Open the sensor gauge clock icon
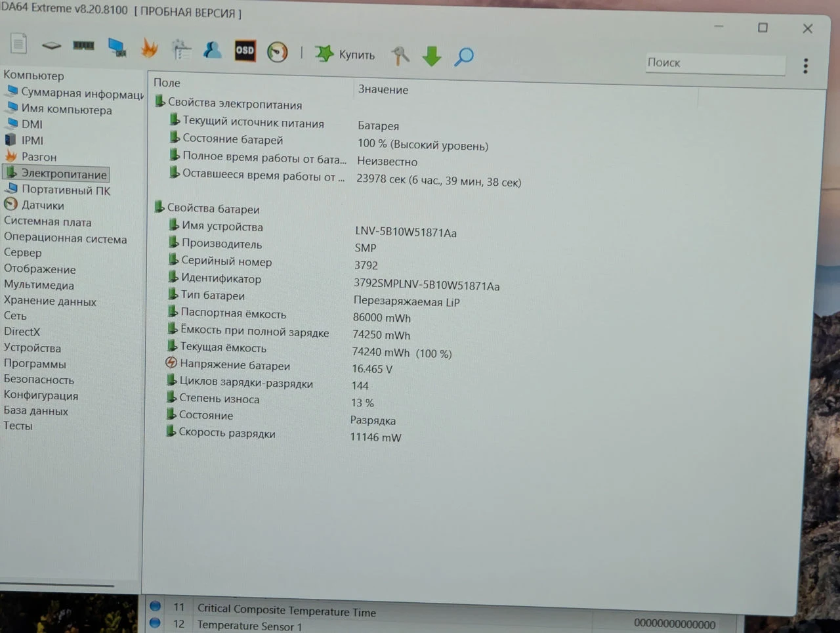 point(278,52)
